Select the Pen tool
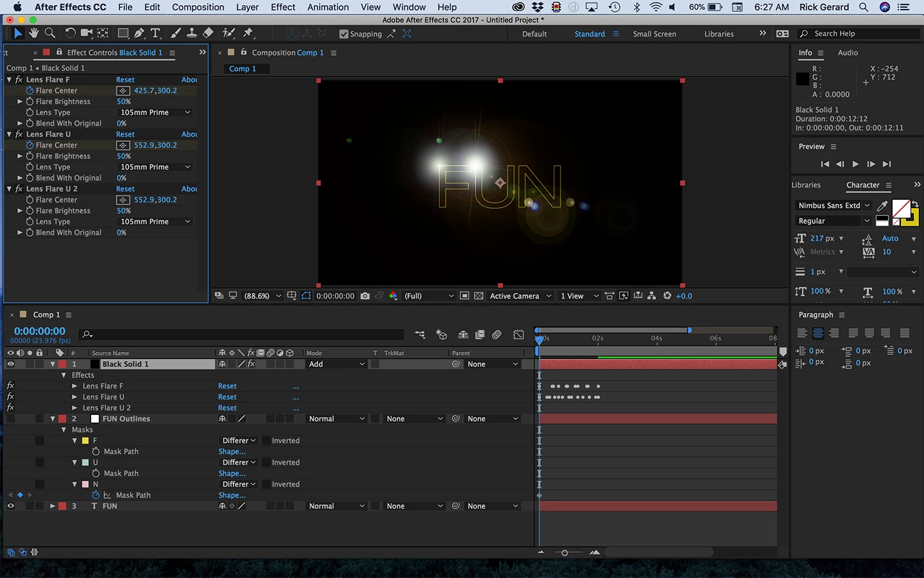 [x=139, y=33]
